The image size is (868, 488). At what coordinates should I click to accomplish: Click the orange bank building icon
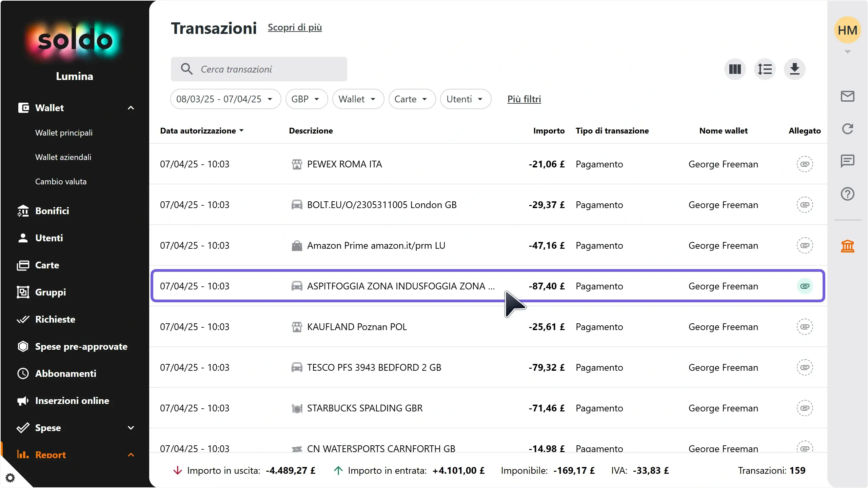pyautogui.click(x=847, y=246)
